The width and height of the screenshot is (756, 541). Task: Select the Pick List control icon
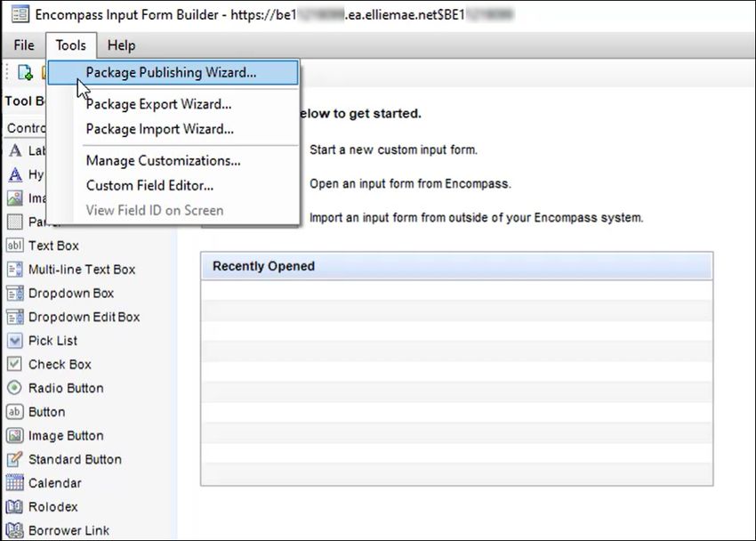click(x=15, y=341)
